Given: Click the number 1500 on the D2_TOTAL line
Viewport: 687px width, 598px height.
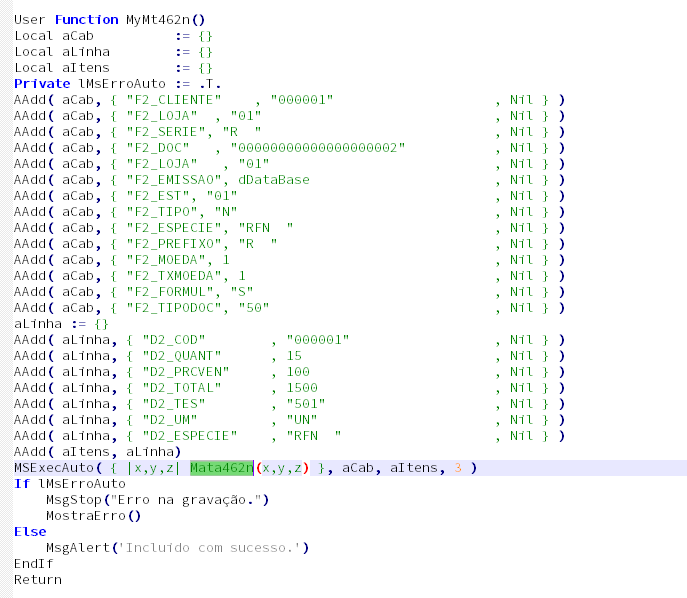Looking at the screenshot, I should point(302,388).
